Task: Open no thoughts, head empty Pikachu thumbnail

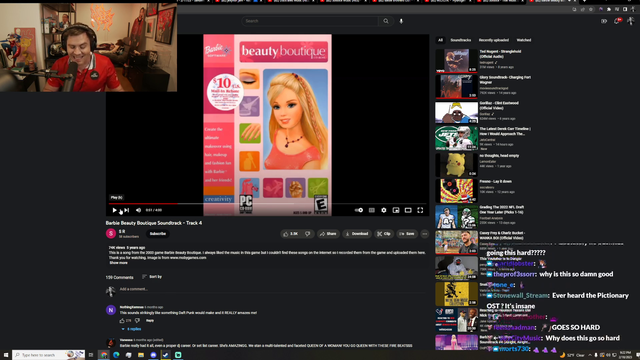Action: point(456,164)
